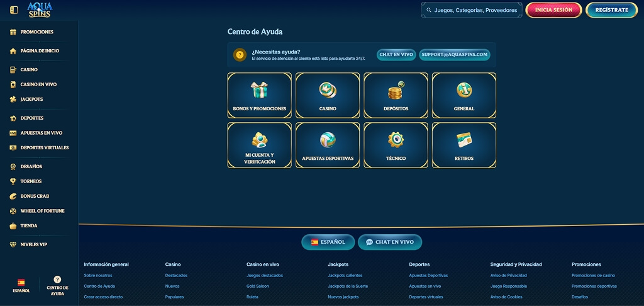The width and height of the screenshot is (644, 306).
Task: Open the Juegos destacados footer link
Action: point(265,276)
